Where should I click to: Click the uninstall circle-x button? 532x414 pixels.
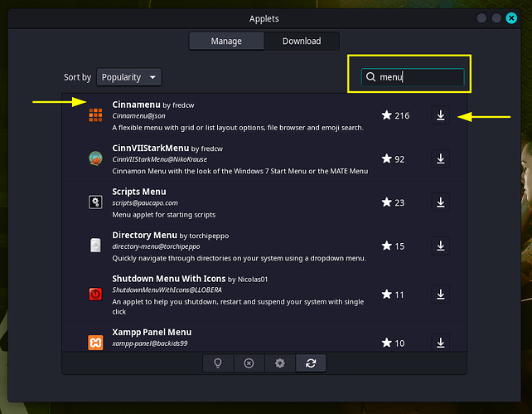point(249,363)
